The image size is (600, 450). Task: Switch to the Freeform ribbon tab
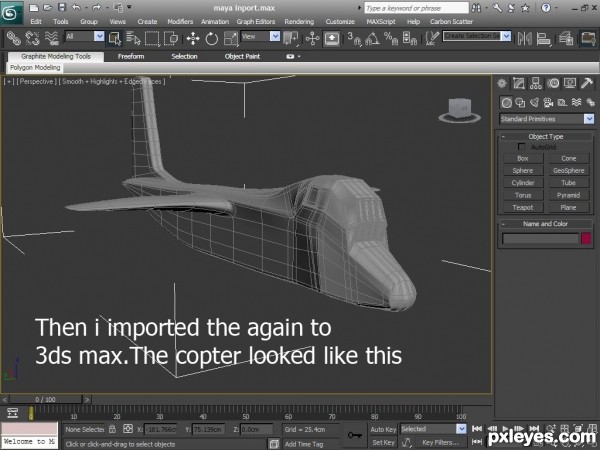131,57
